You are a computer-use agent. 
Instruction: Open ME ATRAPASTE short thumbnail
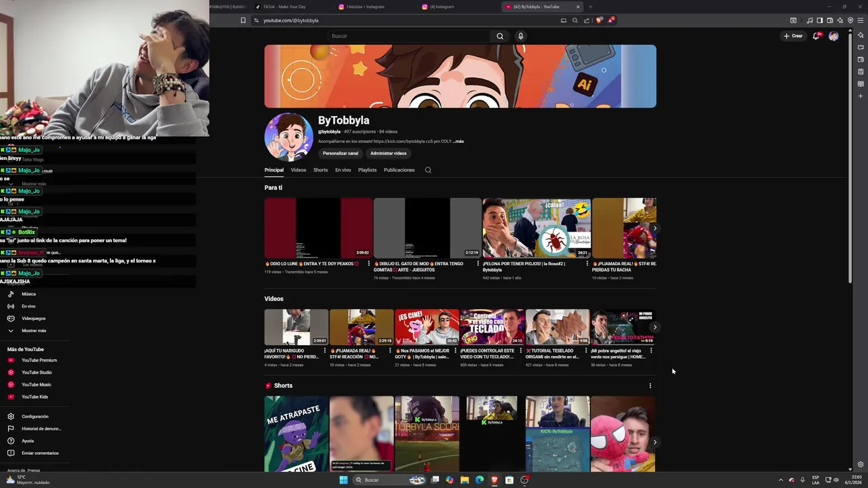coord(296,434)
